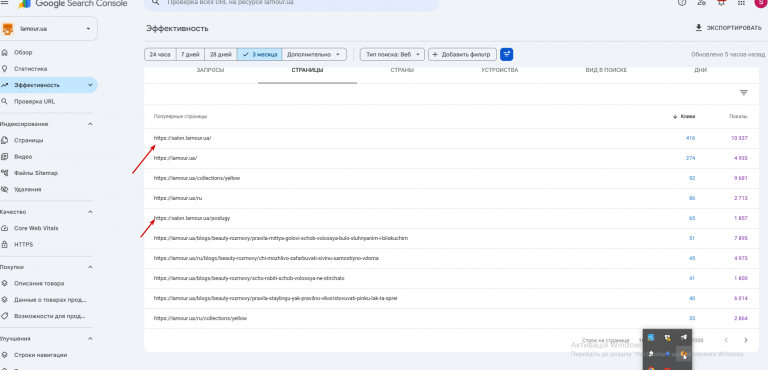Expand the Эффективность sidebar chevron

click(90, 85)
